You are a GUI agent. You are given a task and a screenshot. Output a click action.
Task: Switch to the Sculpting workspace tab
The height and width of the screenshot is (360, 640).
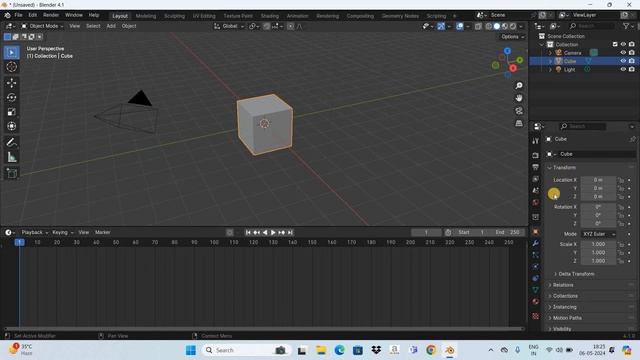174,16
